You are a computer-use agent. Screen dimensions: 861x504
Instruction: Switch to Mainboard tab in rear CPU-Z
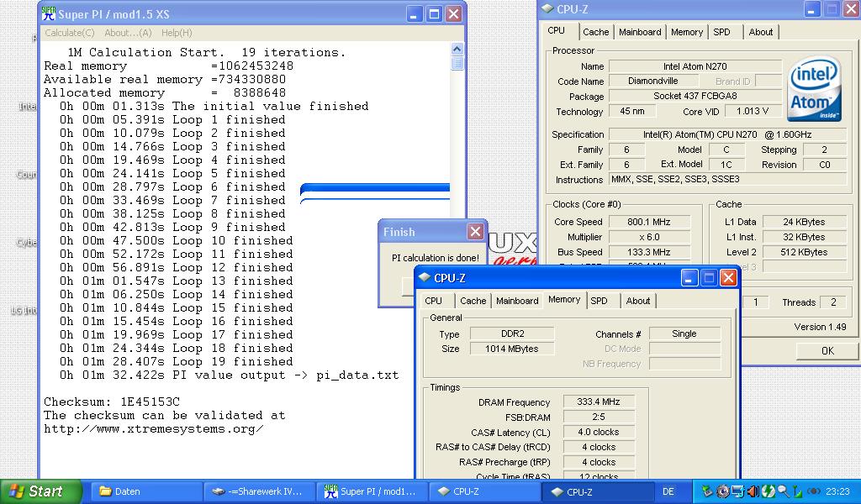click(x=640, y=32)
